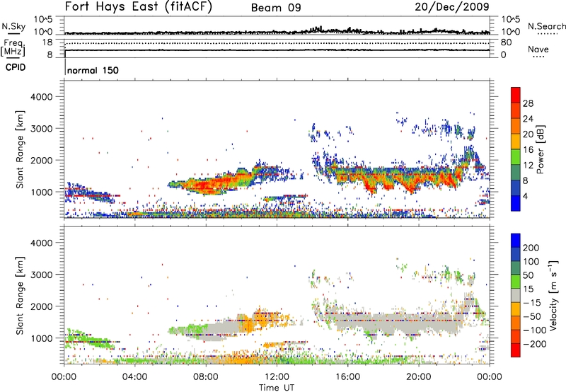Click the orange velocity patch near 11:00

coord(261,318)
